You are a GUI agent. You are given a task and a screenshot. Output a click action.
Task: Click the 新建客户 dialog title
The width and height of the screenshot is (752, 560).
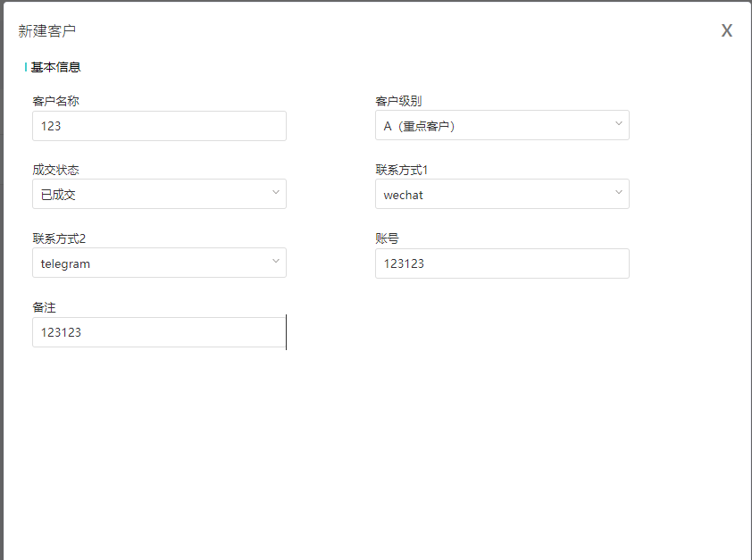pyautogui.click(x=47, y=31)
